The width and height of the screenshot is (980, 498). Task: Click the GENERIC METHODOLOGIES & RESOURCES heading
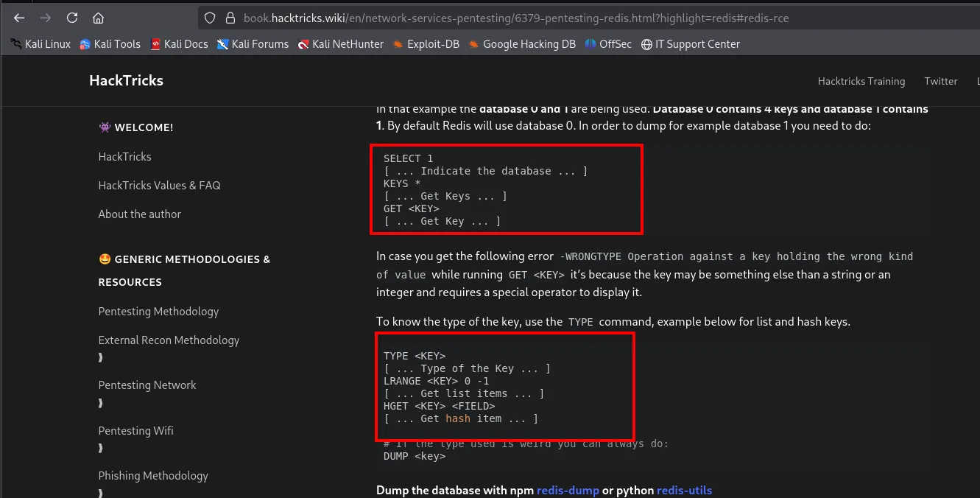(184, 270)
